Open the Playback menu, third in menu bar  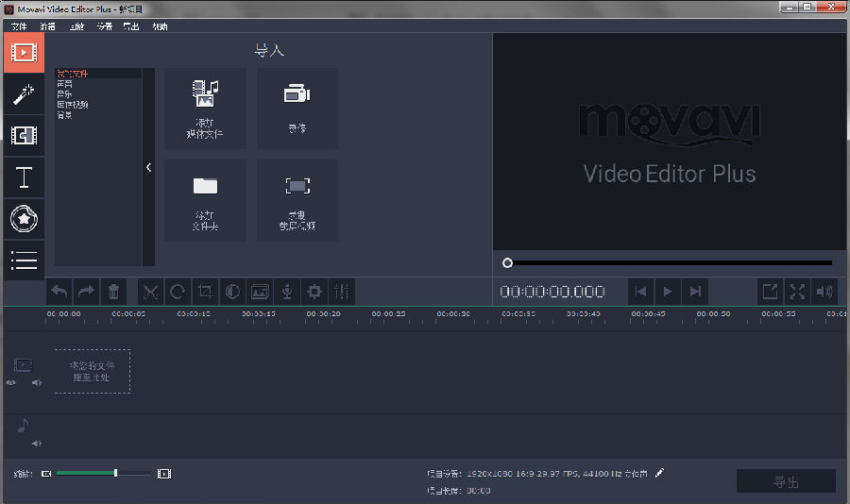coord(76,26)
